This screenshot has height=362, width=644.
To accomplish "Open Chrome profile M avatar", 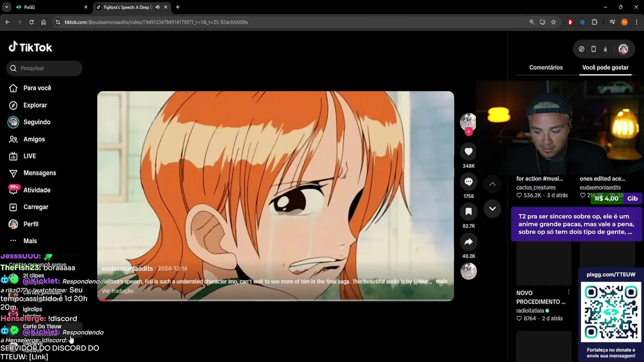I will tap(624, 22).
